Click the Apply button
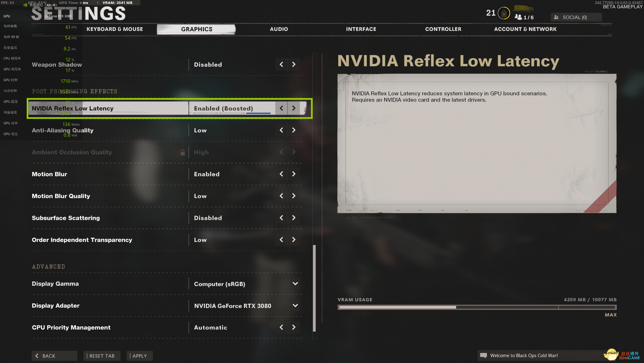The width and height of the screenshot is (644, 363). pyautogui.click(x=140, y=356)
